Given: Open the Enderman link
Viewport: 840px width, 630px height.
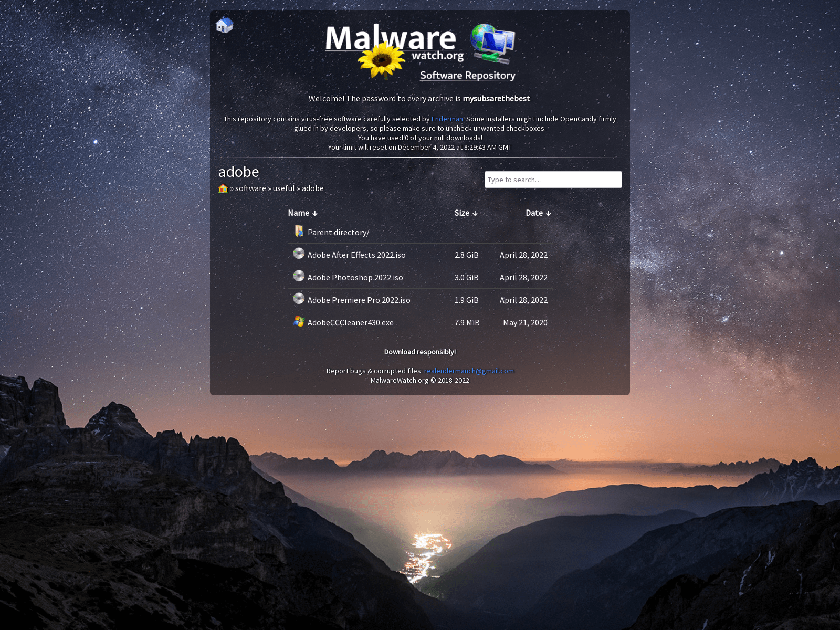Looking at the screenshot, I should pos(447,119).
